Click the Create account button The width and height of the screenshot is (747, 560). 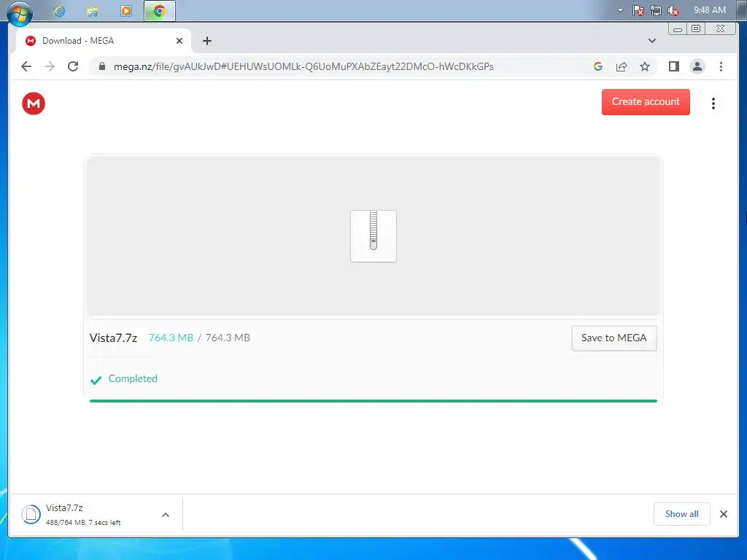pyautogui.click(x=646, y=102)
